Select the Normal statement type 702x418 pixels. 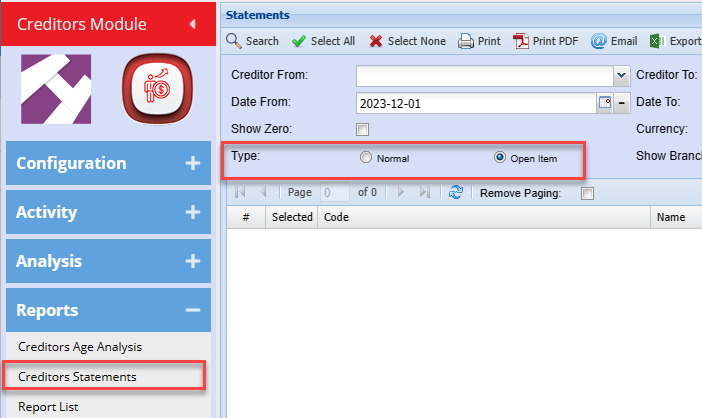click(366, 157)
